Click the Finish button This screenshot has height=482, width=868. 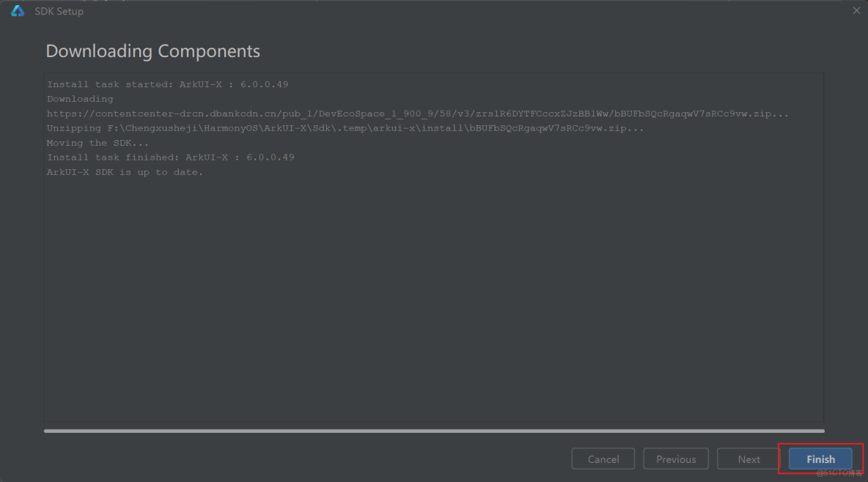click(820, 459)
